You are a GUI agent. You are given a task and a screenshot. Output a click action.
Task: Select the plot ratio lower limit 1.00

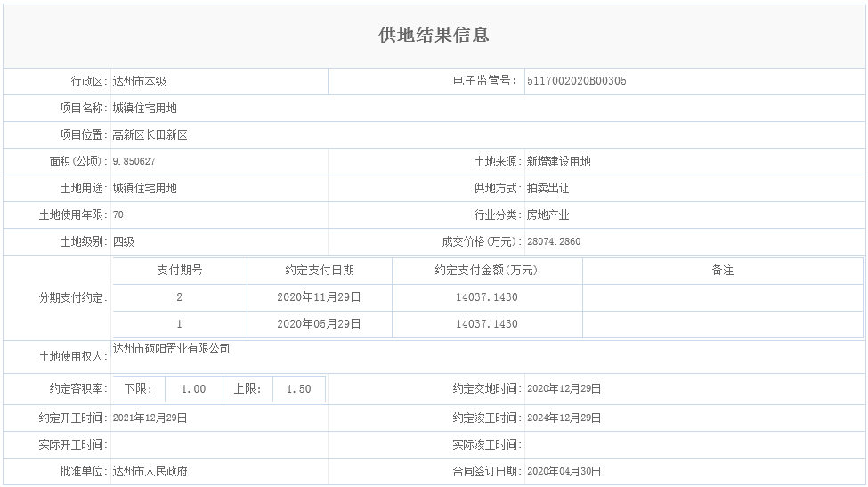tap(194, 389)
